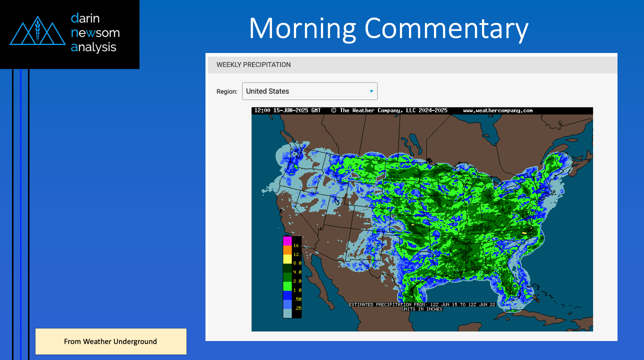Click the dark blue swatch below 1.0
644x360 pixels.
287,295
